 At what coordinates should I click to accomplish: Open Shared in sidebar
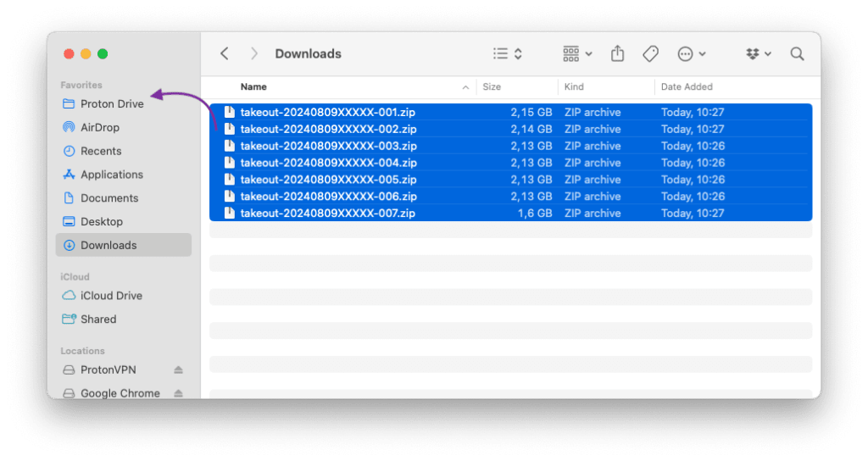[124, 319]
